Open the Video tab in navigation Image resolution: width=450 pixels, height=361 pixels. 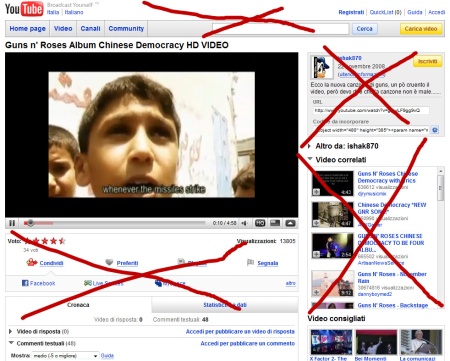[63, 29]
